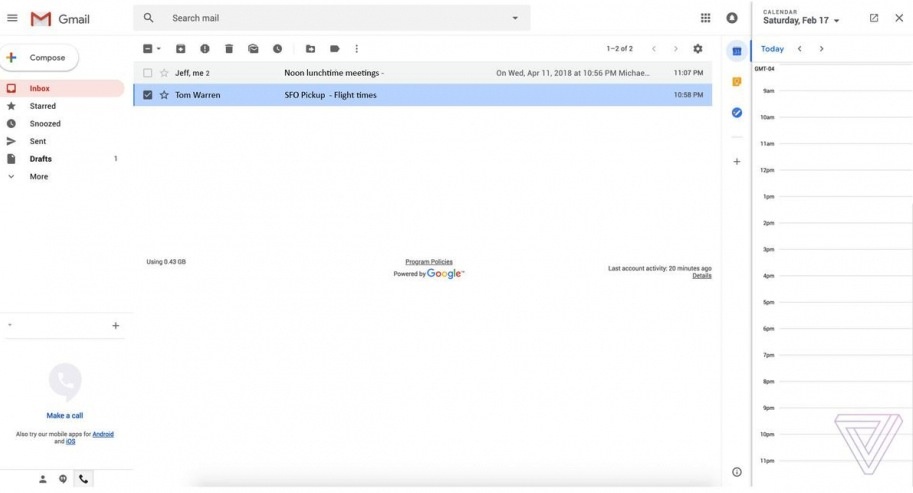913x493 pixels.
Task: Open Keep notes side panel icon
Action: point(737,81)
